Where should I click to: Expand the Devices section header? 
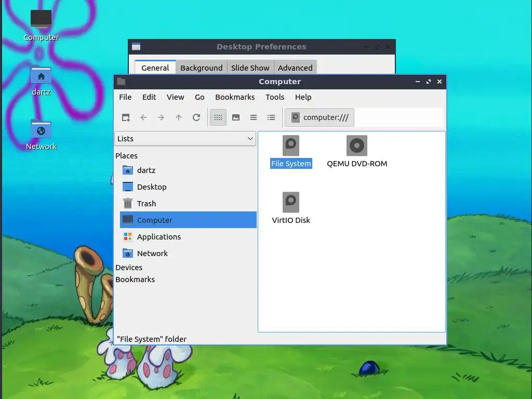click(x=129, y=268)
